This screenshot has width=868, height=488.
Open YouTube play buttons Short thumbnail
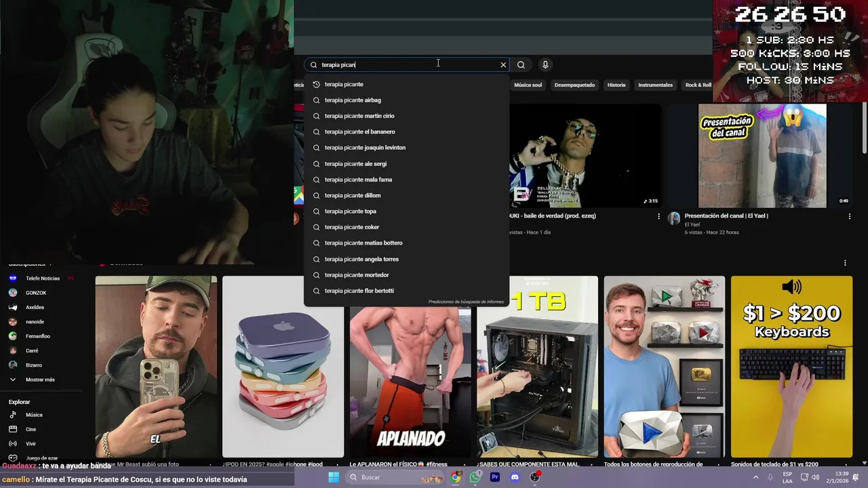[x=665, y=367]
